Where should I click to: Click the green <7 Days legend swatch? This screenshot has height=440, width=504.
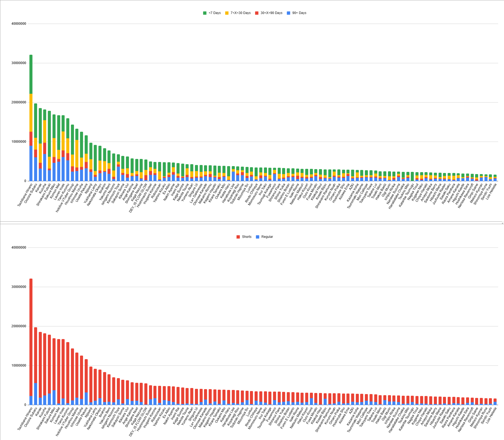tap(205, 13)
